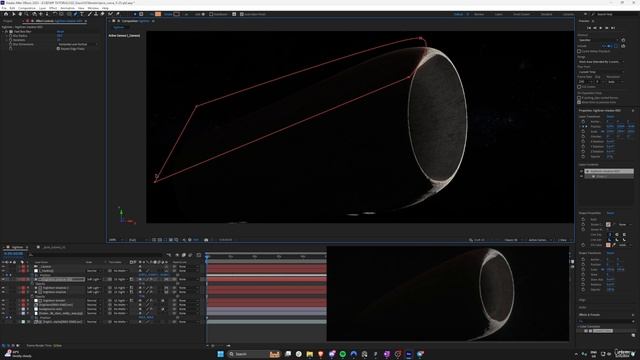Toggle 'If caching, play cached frames' checkbox
640x360 pixels.
(x=579, y=98)
